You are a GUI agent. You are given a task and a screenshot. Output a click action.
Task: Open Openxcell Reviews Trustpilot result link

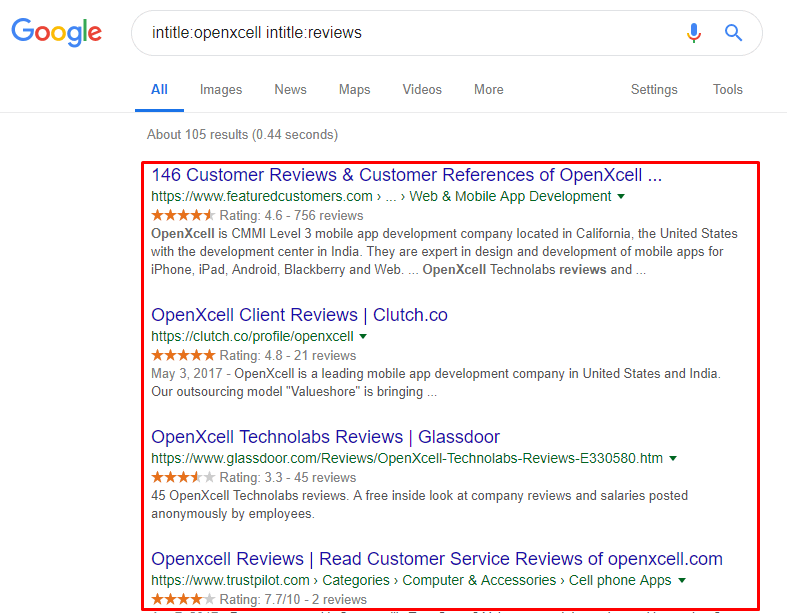tap(437, 559)
